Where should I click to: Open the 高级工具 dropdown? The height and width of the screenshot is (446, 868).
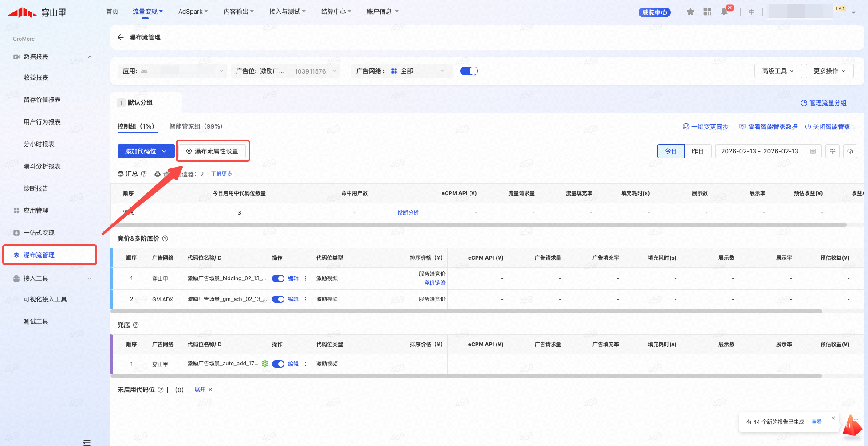[x=778, y=71]
